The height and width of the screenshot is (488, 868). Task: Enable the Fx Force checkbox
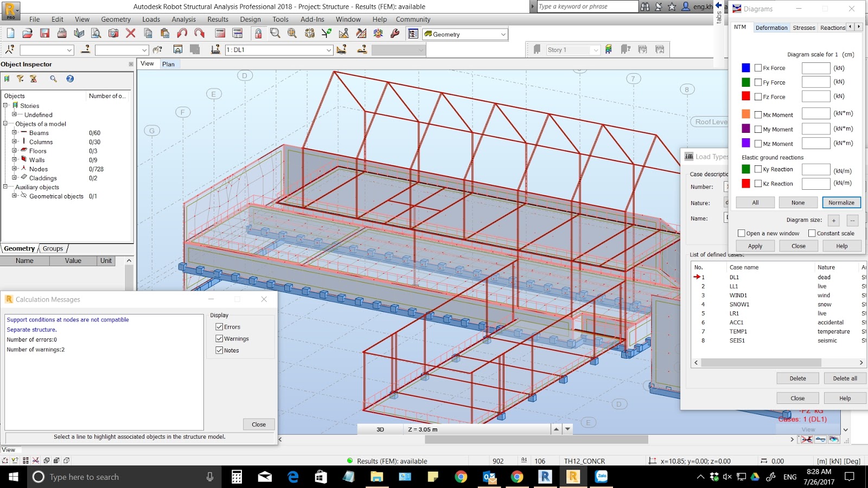click(758, 68)
